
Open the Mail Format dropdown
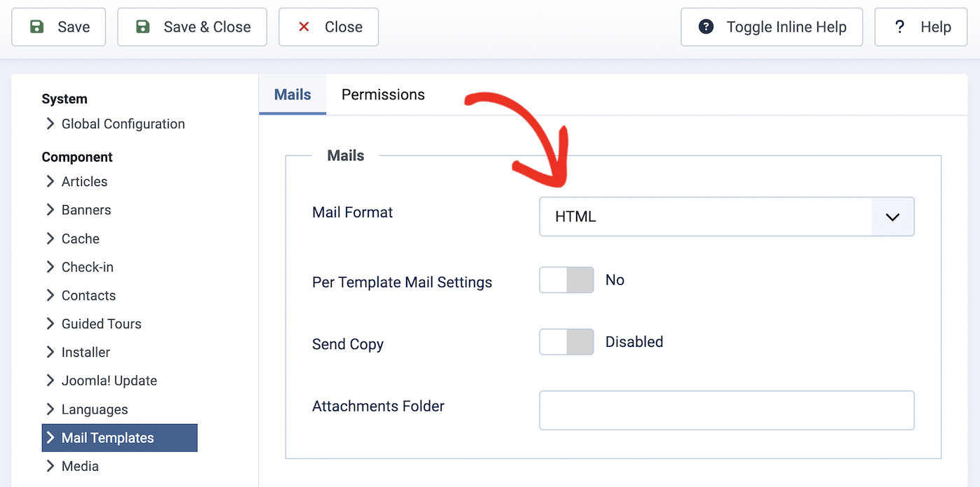892,216
